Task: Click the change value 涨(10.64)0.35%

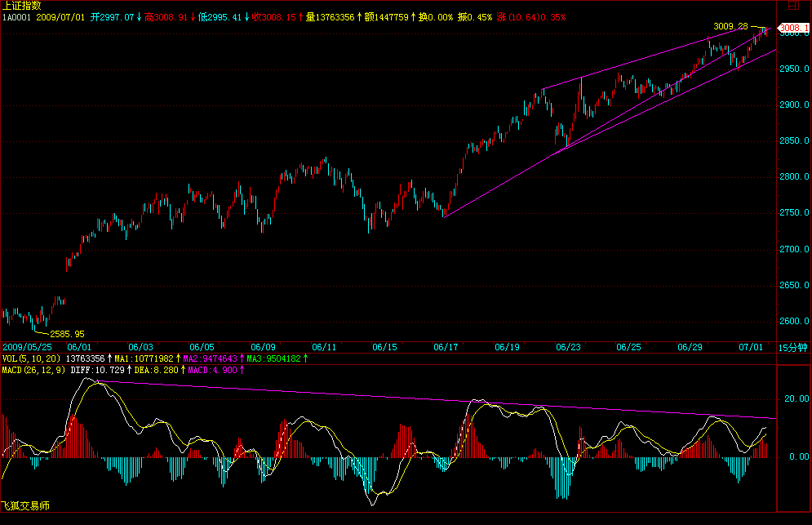Action: coord(531,17)
